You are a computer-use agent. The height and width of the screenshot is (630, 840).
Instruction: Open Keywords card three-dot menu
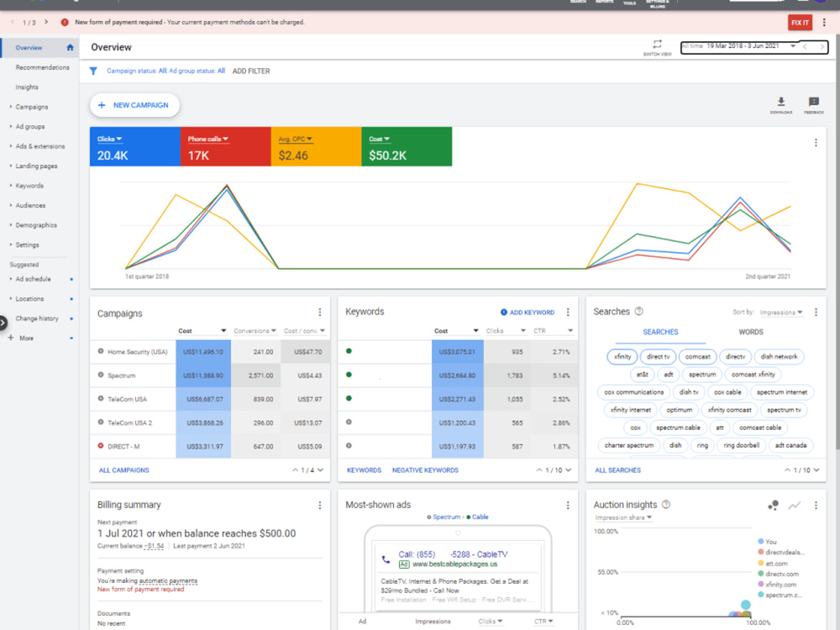click(568, 312)
